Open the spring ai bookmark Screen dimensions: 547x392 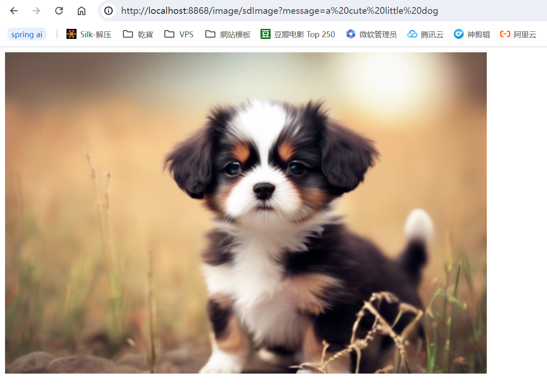point(27,34)
